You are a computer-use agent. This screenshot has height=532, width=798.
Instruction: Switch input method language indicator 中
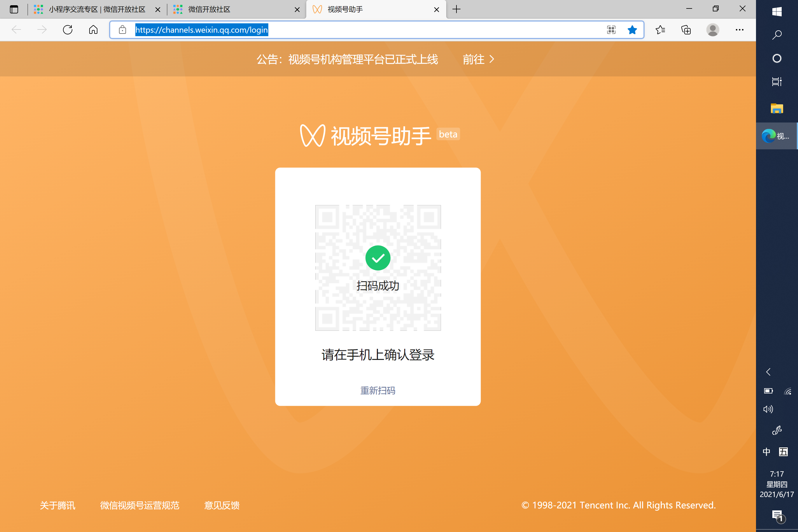point(766,452)
